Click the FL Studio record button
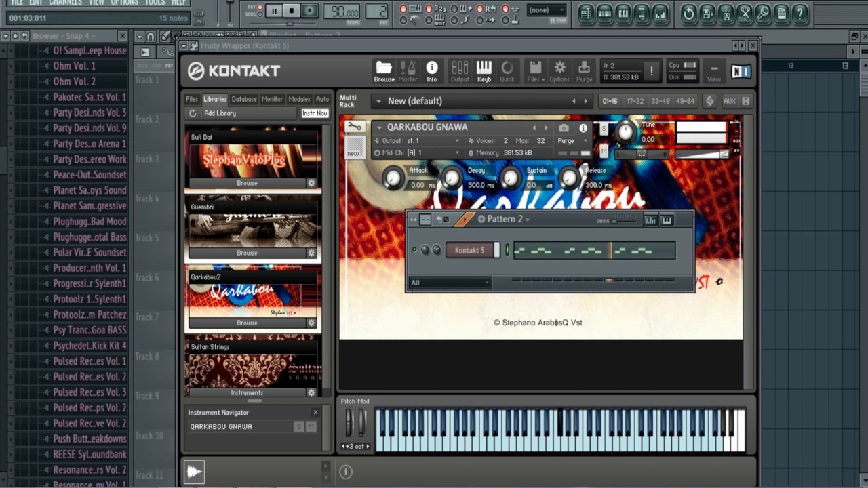 309,10
